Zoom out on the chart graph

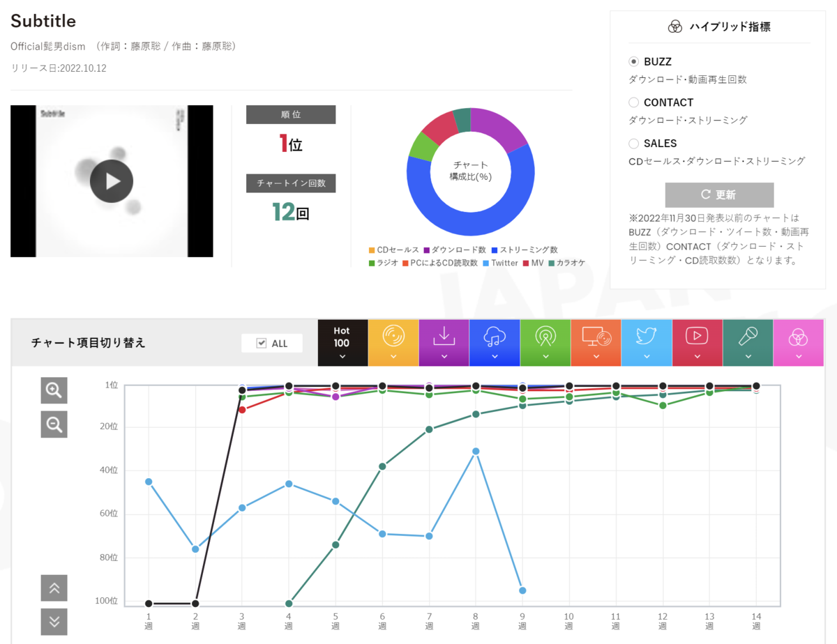tap(54, 424)
